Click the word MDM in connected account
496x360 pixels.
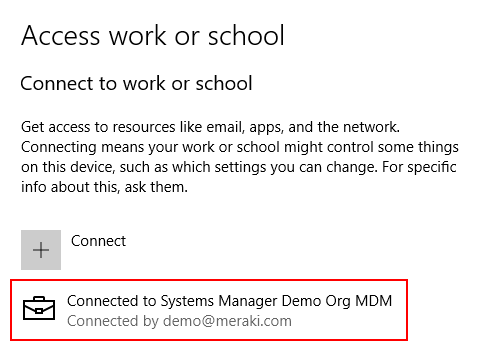373,301
